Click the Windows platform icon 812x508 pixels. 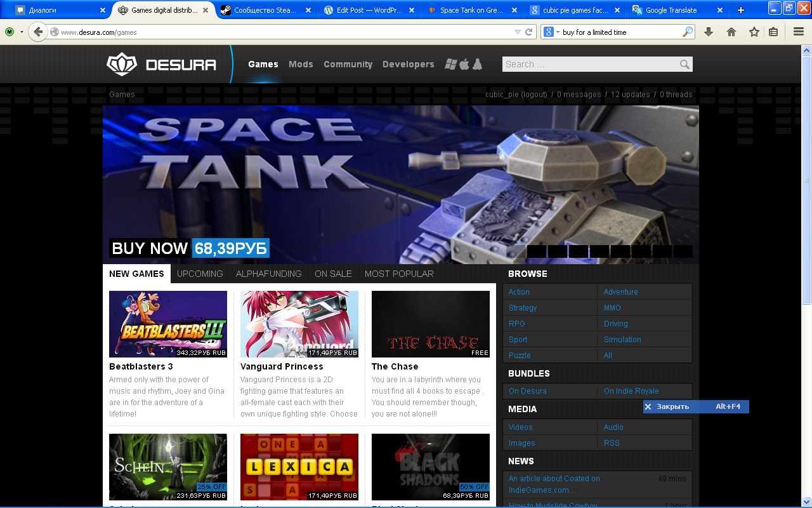pos(451,64)
